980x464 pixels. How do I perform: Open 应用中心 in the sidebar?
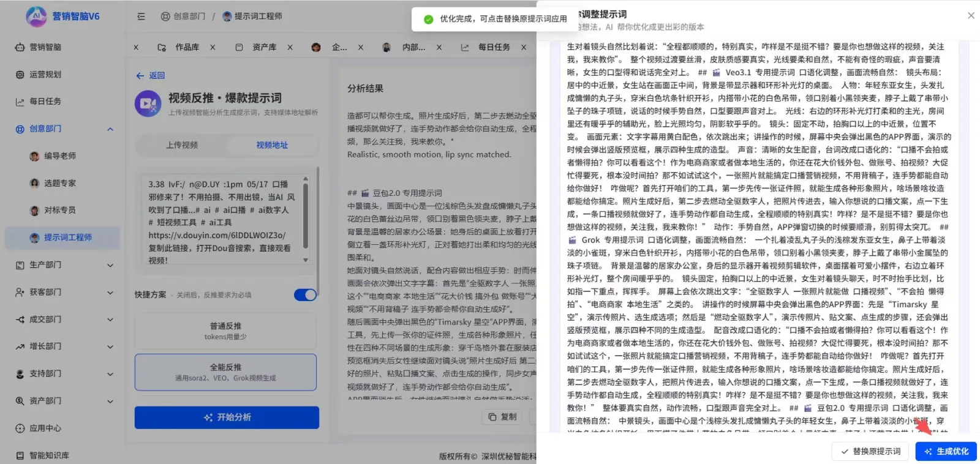tap(62, 428)
